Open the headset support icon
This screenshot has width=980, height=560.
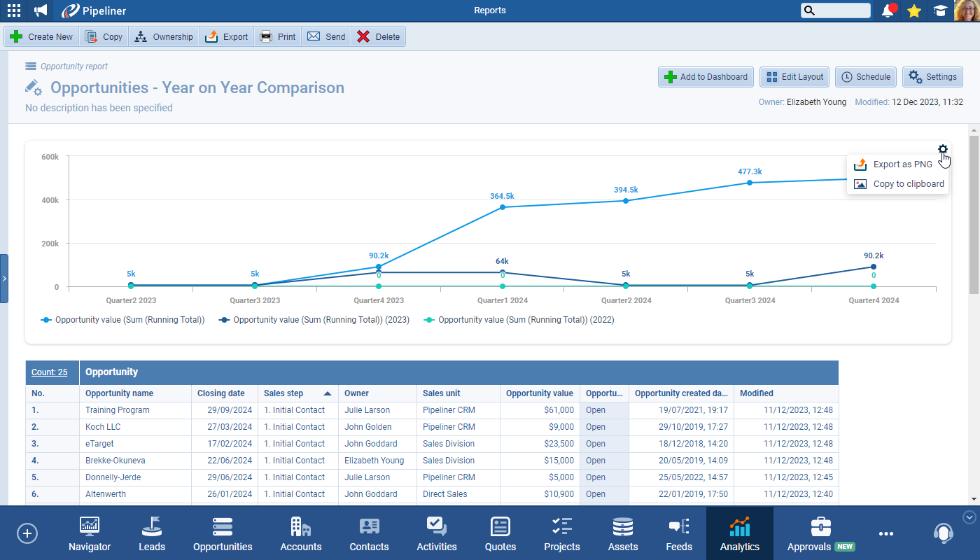pyautogui.click(x=943, y=533)
